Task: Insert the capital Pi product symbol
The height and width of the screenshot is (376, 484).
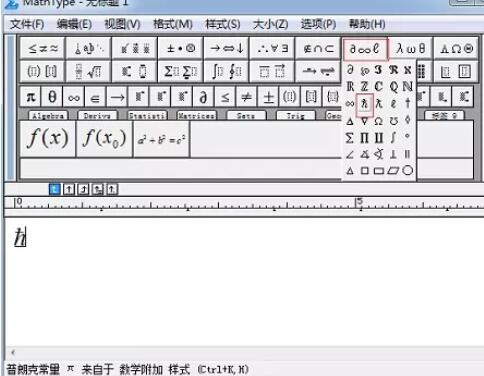Action: pyautogui.click(x=364, y=137)
